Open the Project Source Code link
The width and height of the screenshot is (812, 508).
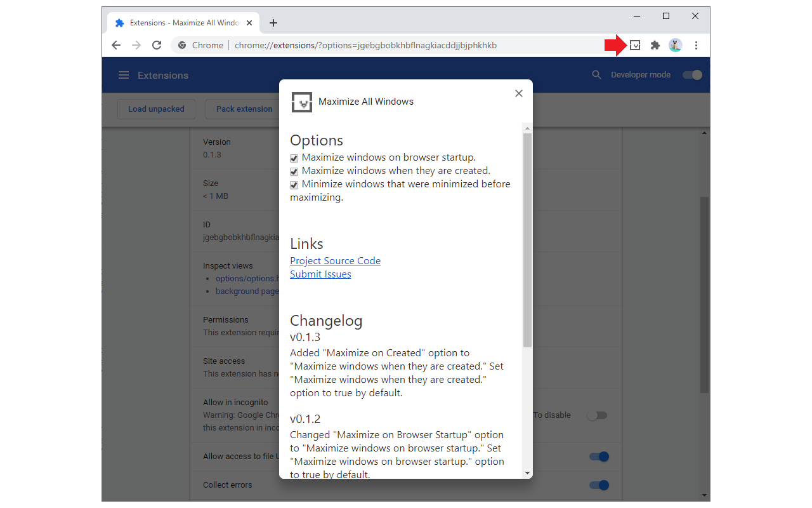335,261
